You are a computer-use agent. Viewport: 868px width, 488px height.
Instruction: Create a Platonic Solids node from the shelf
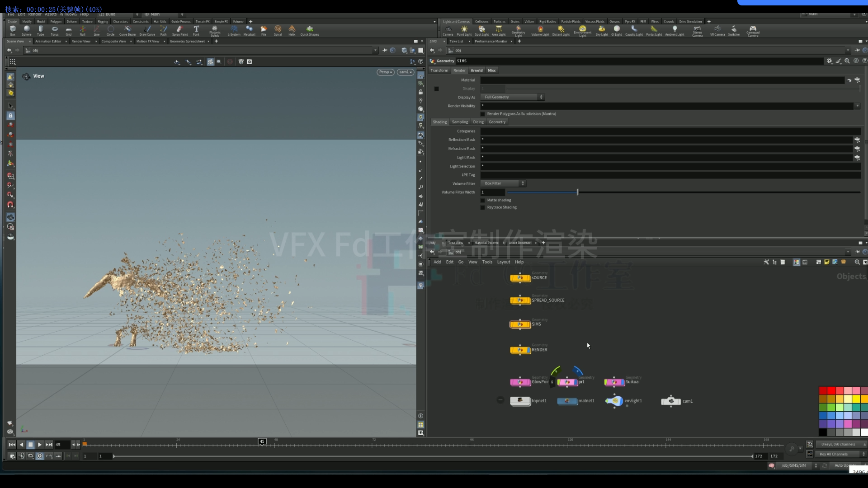click(215, 30)
